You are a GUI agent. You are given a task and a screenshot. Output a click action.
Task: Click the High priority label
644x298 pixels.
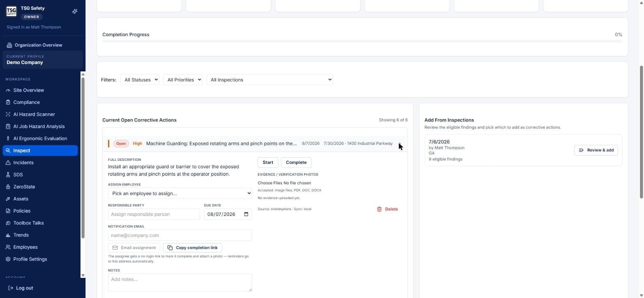137,144
